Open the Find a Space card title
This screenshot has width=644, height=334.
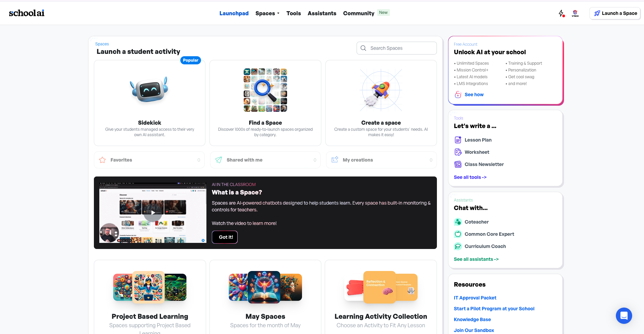click(265, 123)
